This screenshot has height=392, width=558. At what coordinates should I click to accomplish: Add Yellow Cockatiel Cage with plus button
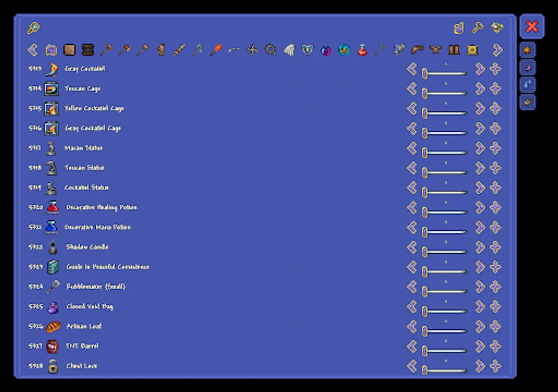point(495,108)
